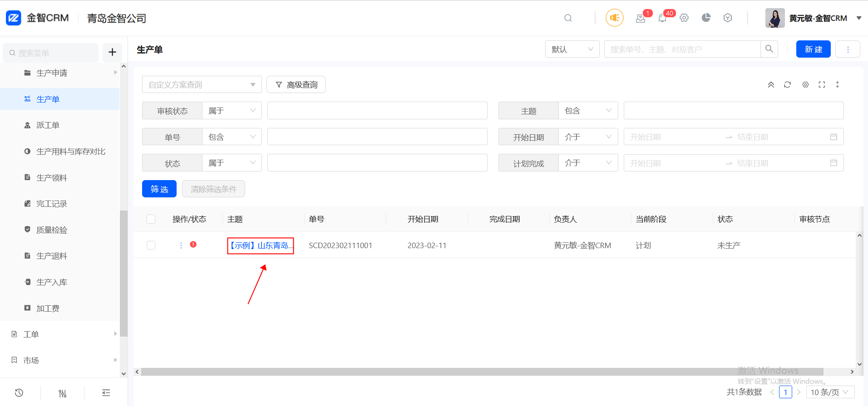Click the 筛选 filter button

click(x=159, y=189)
